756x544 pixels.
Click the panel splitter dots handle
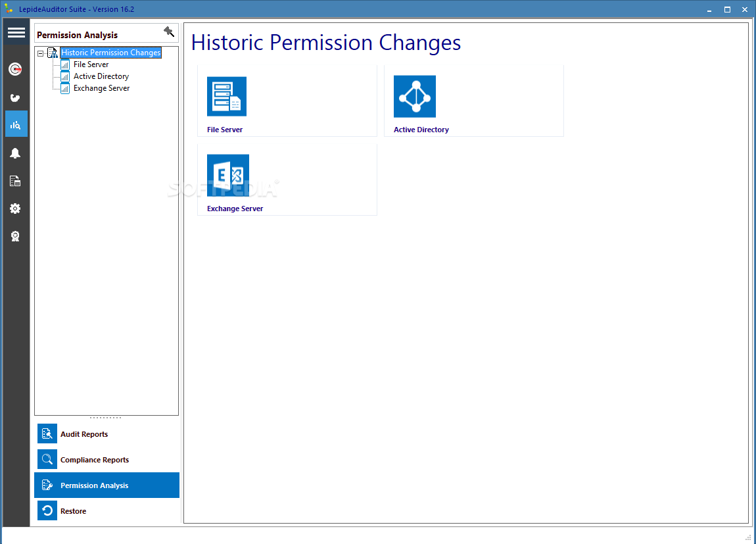click(106, 418)
